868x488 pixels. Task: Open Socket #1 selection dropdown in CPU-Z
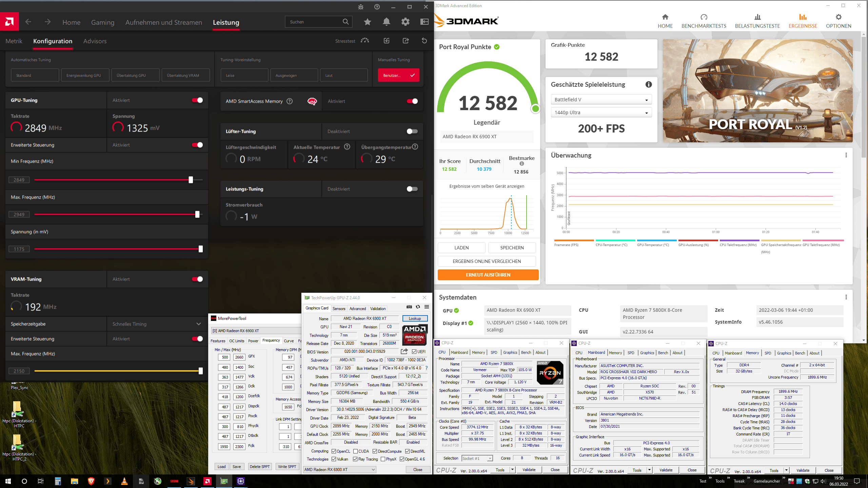pyautogui.click(x=477, y=458)
